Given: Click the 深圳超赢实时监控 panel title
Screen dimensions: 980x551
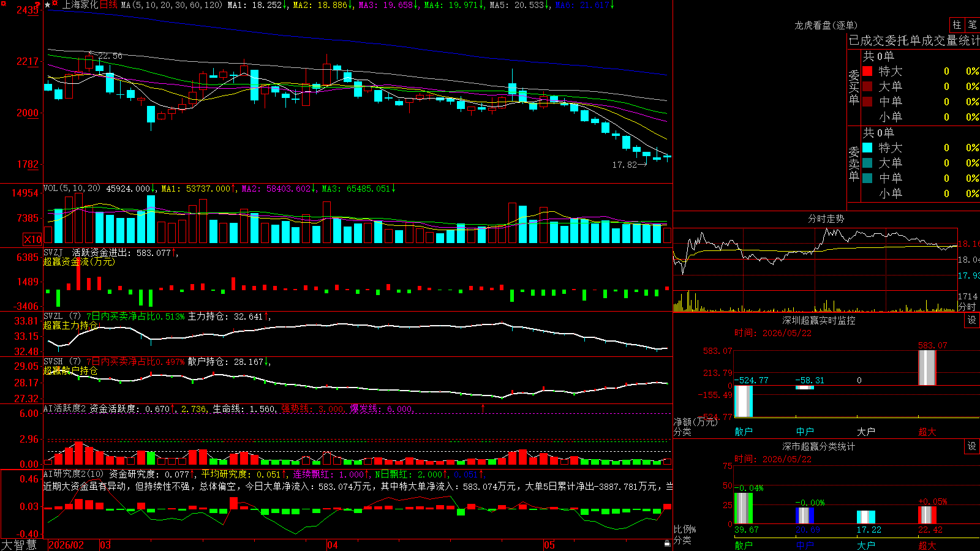Looking at the screenshot, I should tap(819, 320).
